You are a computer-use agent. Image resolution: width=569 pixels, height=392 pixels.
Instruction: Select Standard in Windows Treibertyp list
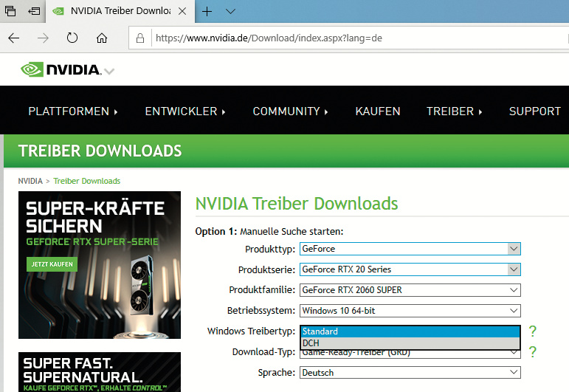tap(410, 331)
